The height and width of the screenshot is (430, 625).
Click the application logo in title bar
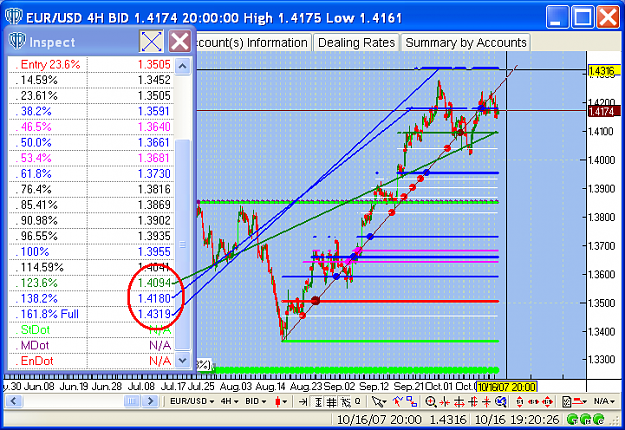14,16
